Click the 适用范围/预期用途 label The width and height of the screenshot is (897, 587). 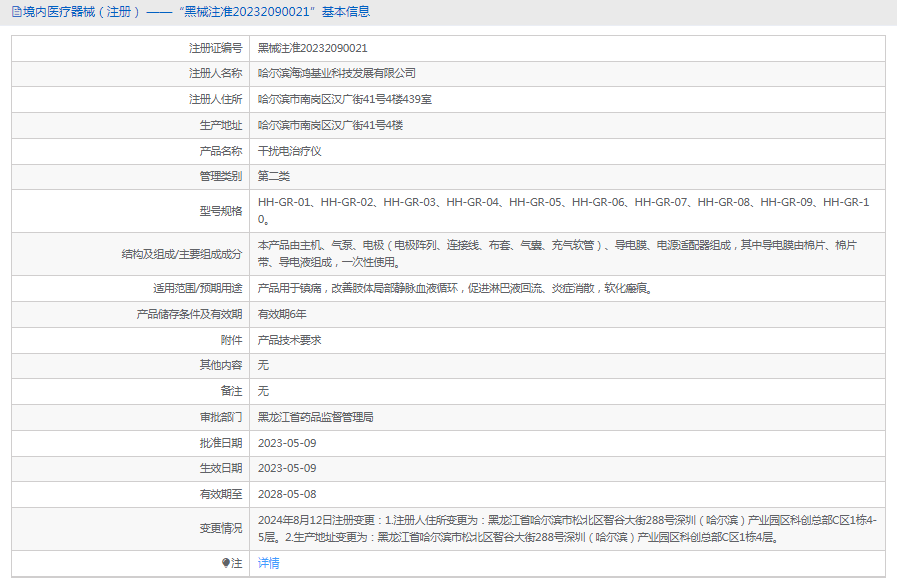[197, 288]
